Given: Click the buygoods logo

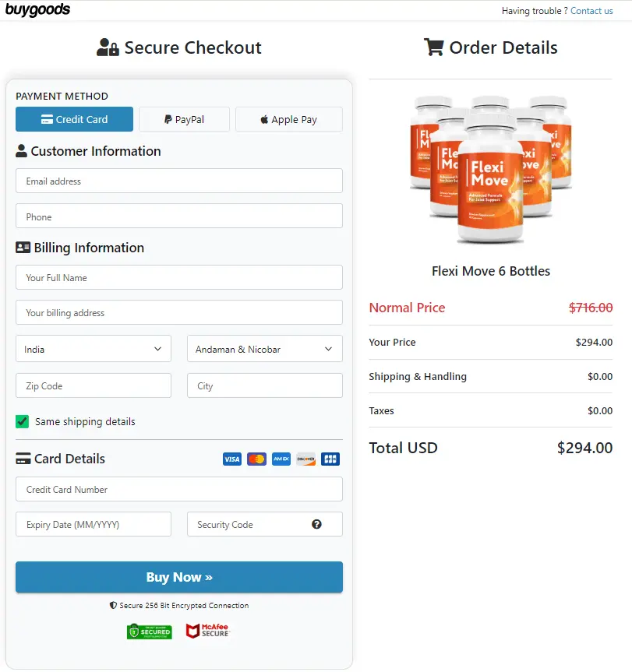Looking at the screenshot, I should click(38, 10).
